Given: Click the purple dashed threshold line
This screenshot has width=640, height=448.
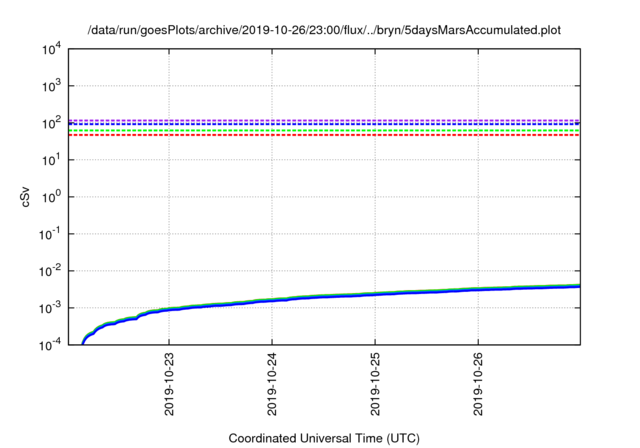Looking at the screenshot, I should click(x=324, y=120).
